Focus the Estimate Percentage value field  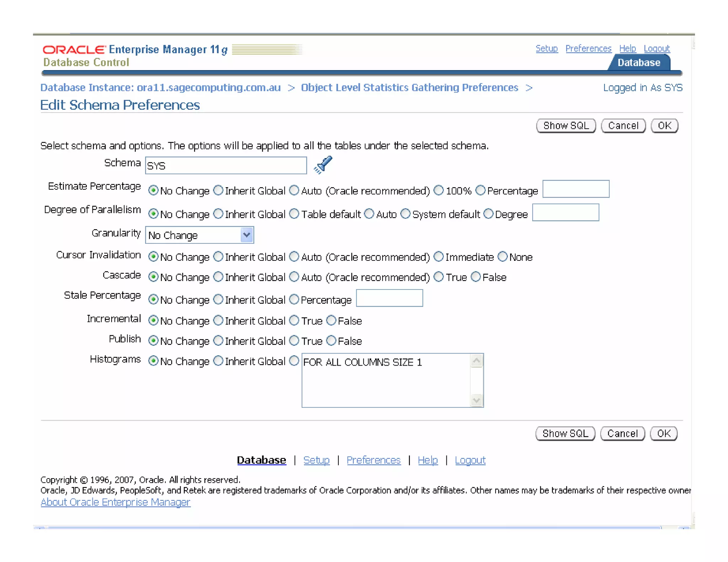[576, 189]
